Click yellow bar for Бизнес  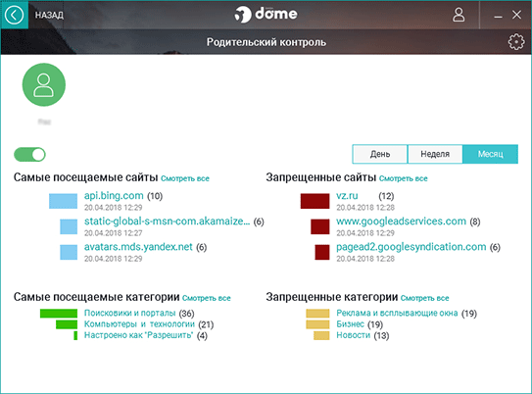click(x=317, y=324)
